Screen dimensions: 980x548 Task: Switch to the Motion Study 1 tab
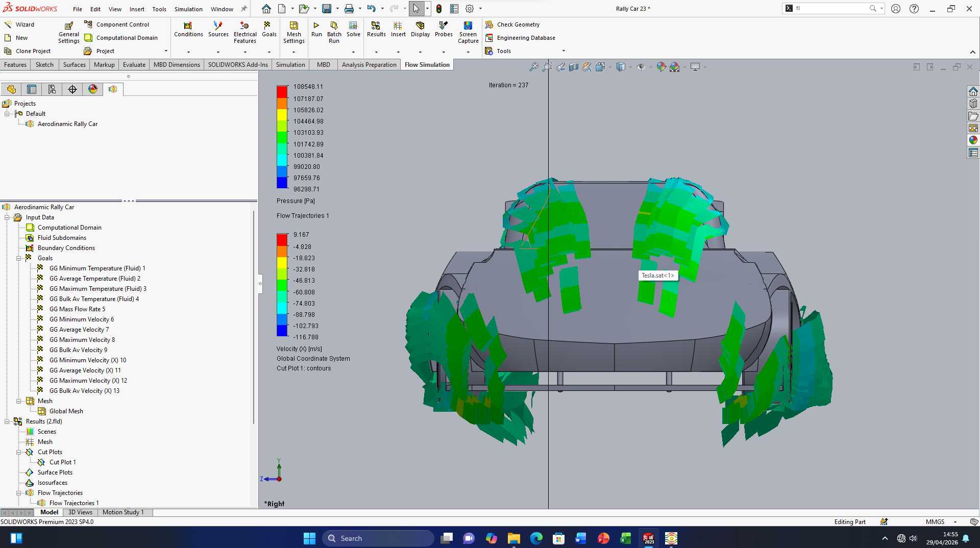coord(123,512)
